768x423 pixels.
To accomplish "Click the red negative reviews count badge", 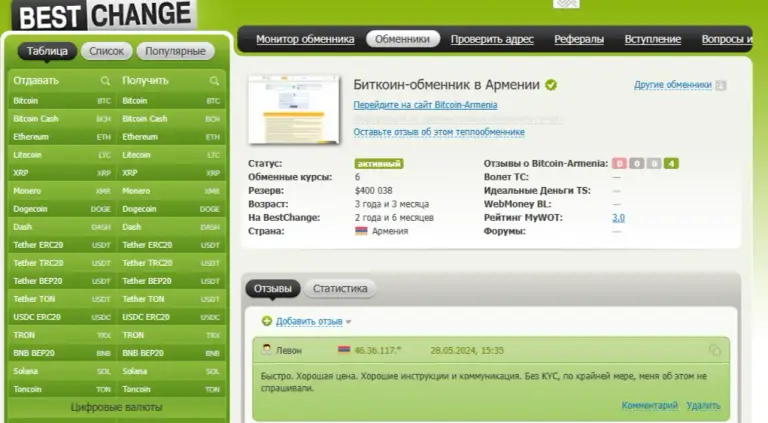I will pyautogui.click(x=619, y=164).
